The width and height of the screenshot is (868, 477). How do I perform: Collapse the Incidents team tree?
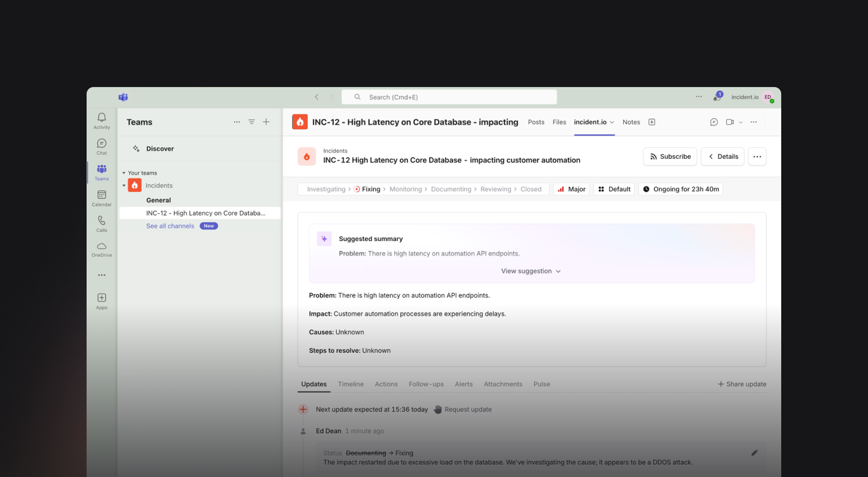click(124, 186)
